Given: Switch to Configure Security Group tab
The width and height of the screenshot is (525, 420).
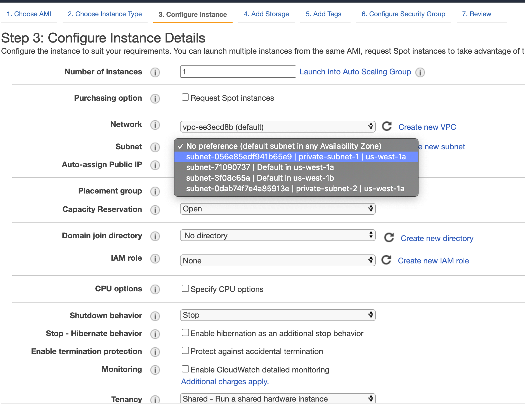Looking at the screenshot, I should tap(403, 14).
